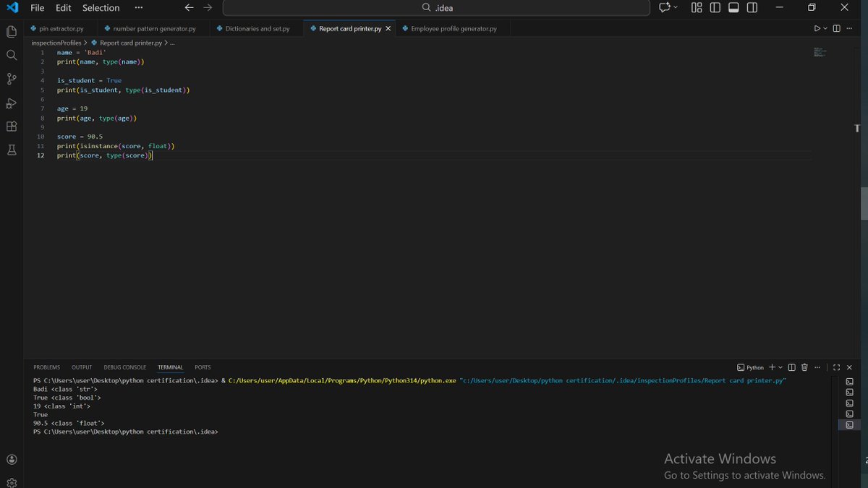The height and width of the screenshot is (488, 868).
Task: Create a new terminal with plus icon
Action: coord(772,367)
